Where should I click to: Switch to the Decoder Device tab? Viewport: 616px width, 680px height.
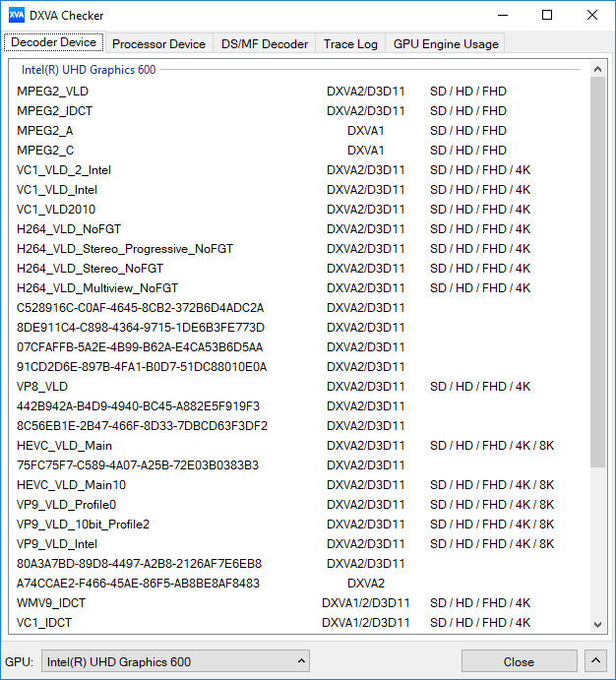(54, 42)
